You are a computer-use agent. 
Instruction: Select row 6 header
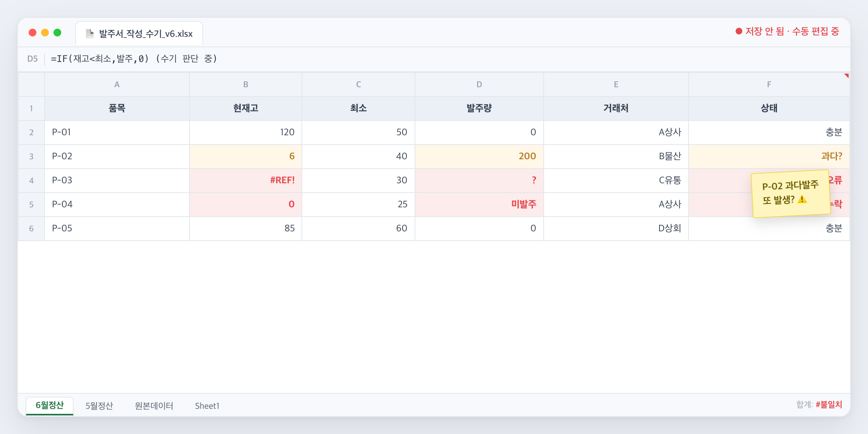[31, 229]
